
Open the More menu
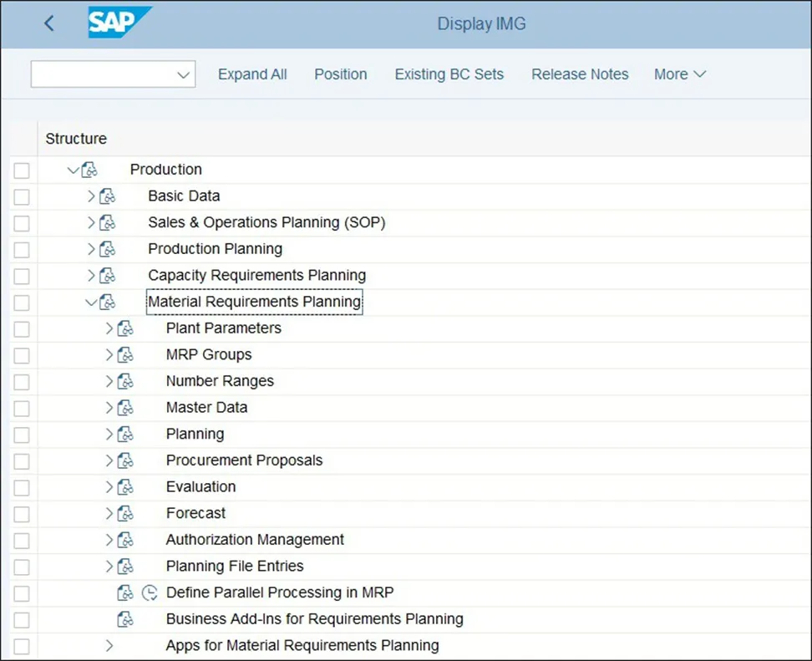click(x=679, y=74)
